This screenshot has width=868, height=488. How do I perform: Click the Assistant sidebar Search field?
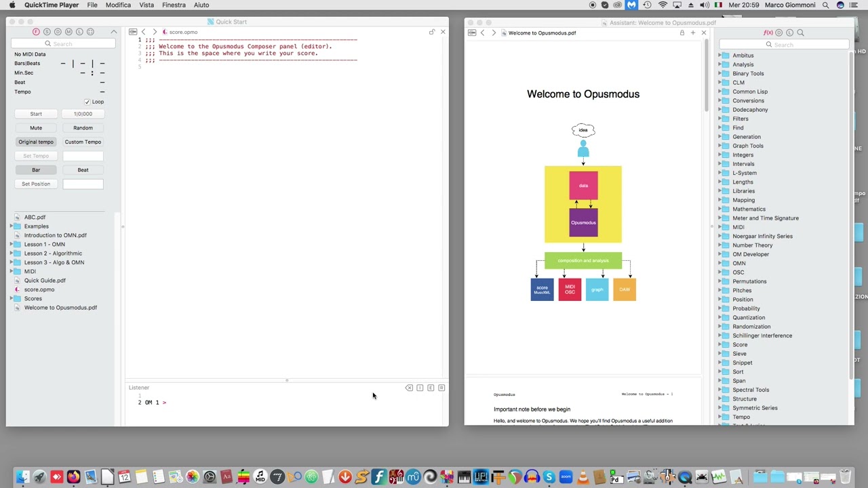tap(783, 45)
